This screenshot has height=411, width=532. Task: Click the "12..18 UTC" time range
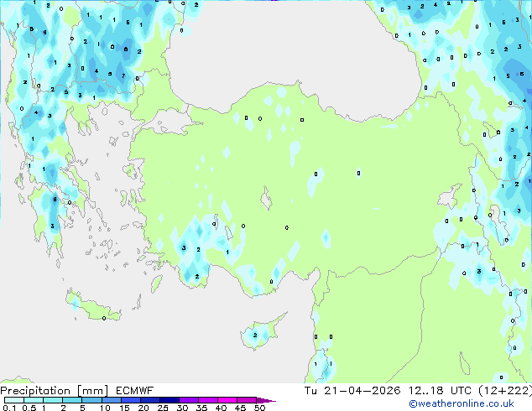[x=440, y=391]
